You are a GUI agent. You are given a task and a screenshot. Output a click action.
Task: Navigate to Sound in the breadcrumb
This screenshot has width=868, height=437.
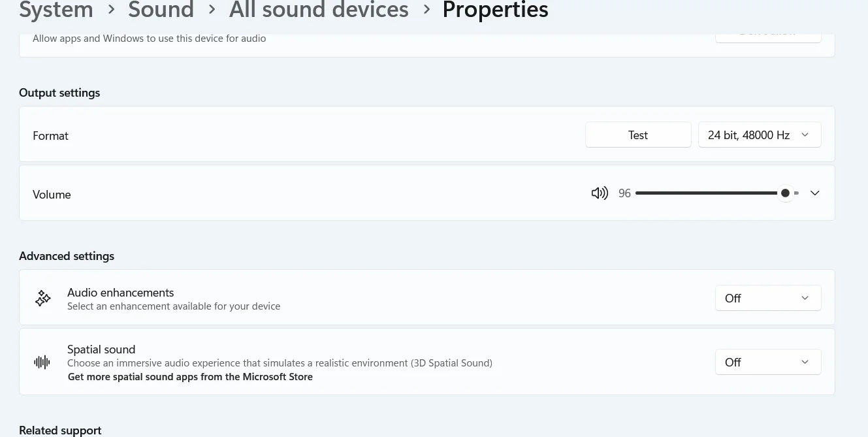[x=161, y=10]
